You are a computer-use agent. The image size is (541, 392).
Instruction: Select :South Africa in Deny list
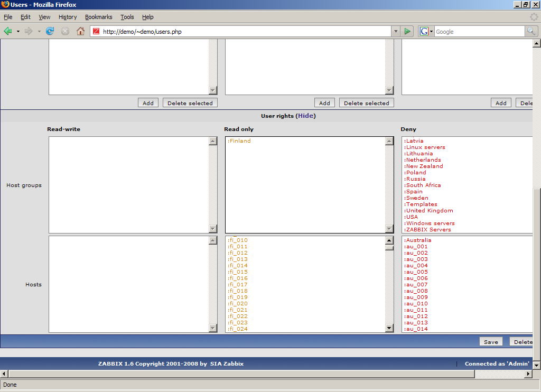coord(422,185)
